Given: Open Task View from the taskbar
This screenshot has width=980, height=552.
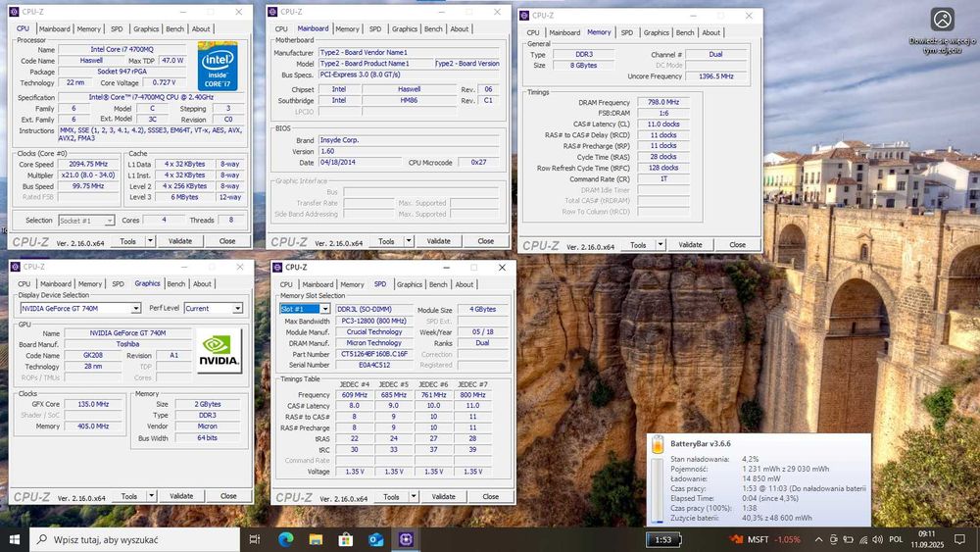Looking at the screenshot, I should coord(255,539).
